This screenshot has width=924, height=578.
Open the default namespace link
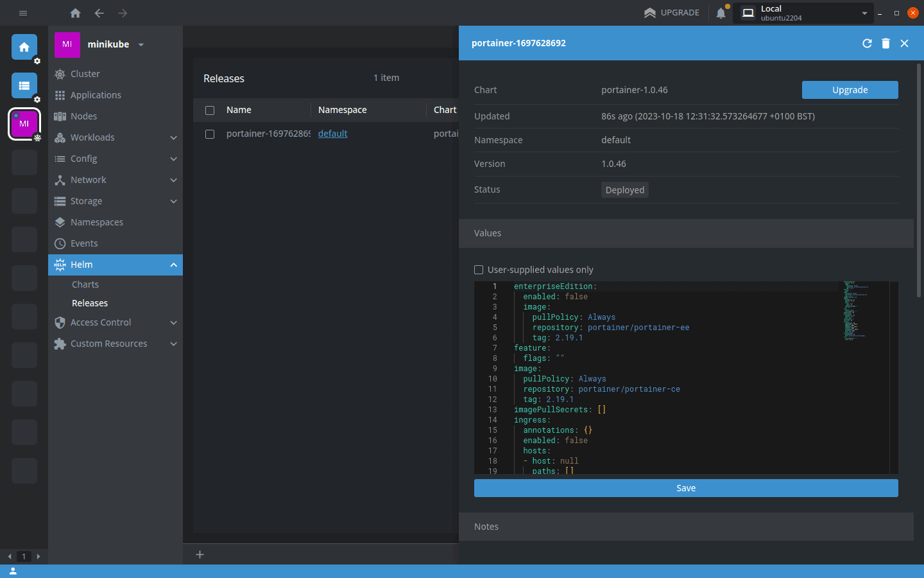pos(332,134)
